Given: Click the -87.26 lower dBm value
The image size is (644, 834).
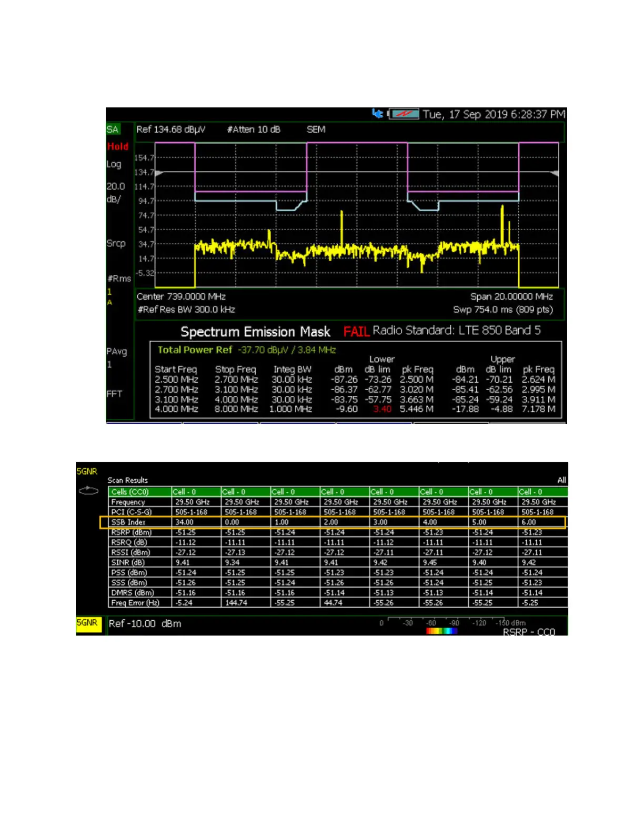Looking at the screenshot, I should pos(344,380).
